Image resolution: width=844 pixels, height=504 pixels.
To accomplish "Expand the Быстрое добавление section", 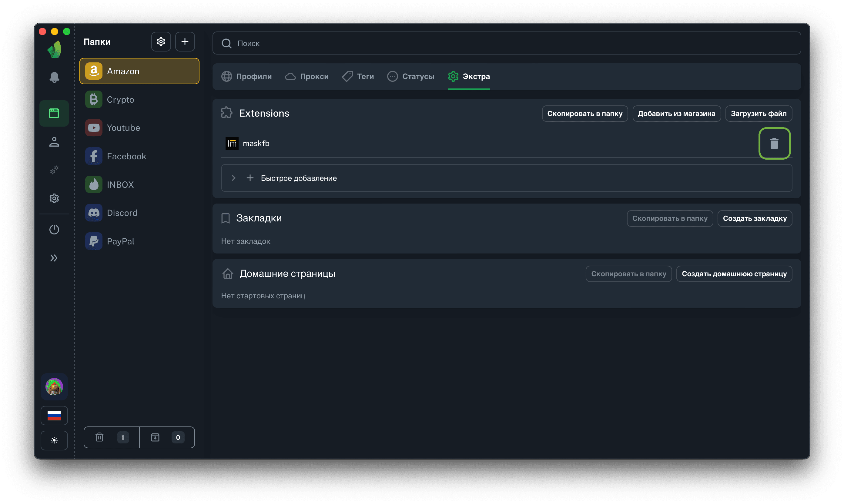I will (x=233, y=178).
